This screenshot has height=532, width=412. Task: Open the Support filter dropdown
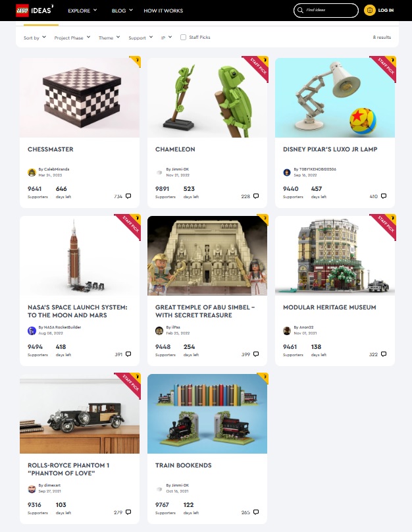pyautogui.click(x=141, y=38)
